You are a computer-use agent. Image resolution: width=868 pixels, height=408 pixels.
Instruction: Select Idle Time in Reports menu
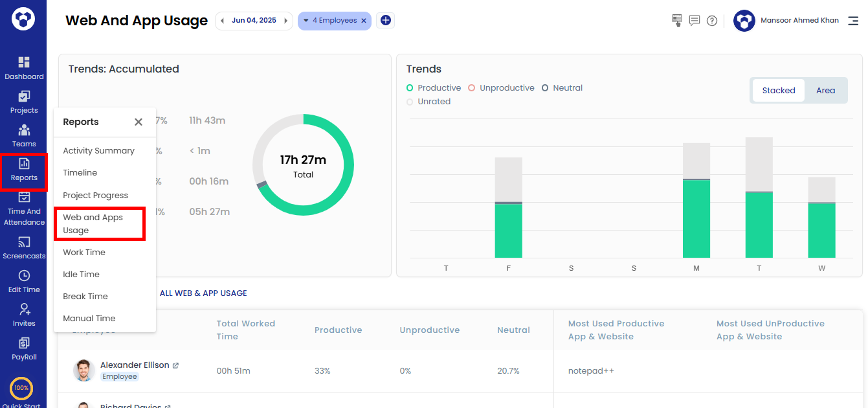point(81,274)
